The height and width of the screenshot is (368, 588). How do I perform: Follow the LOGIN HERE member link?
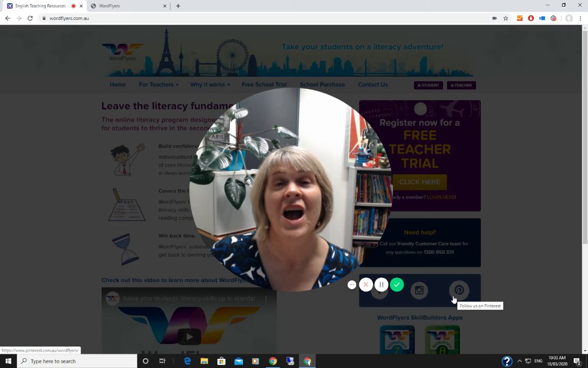[440, 197]
